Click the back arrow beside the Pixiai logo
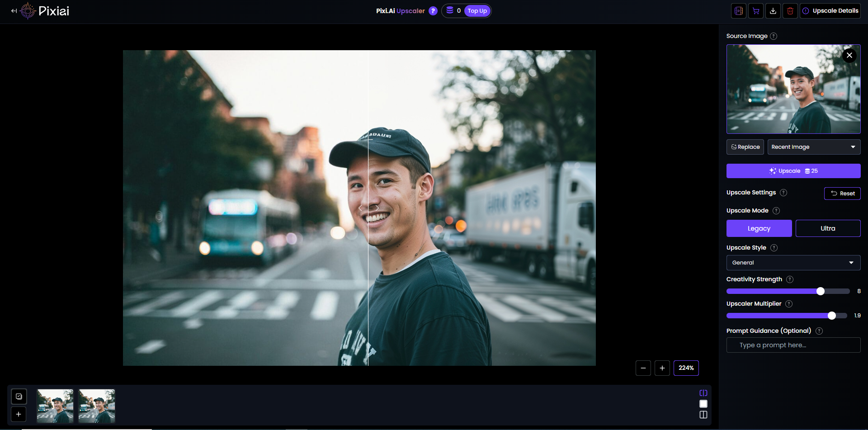 [14, 11]
